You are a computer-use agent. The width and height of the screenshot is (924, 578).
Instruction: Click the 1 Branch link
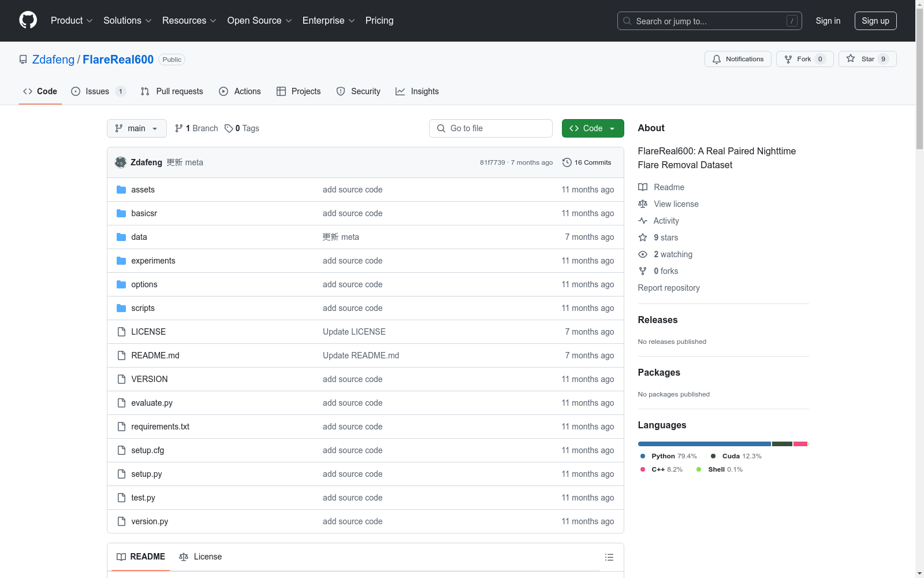[x=196, y=128]
